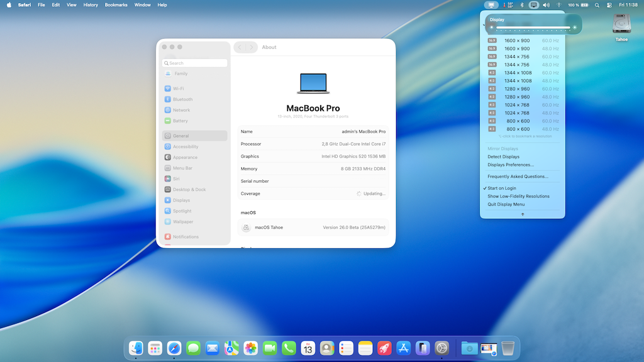This screenshot has height=362, width=644.
Task: Click the up arrow at the display menu bottom
Action: pyautogui.click(x=523, y=214)
